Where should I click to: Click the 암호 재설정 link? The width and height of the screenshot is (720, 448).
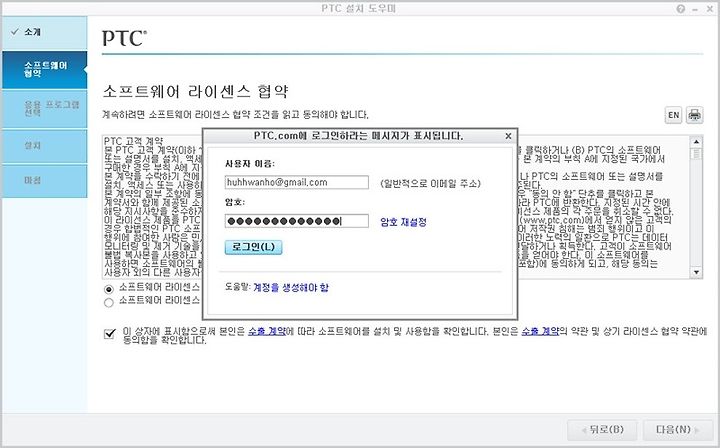pyautogui.click(x=403, y=222)
